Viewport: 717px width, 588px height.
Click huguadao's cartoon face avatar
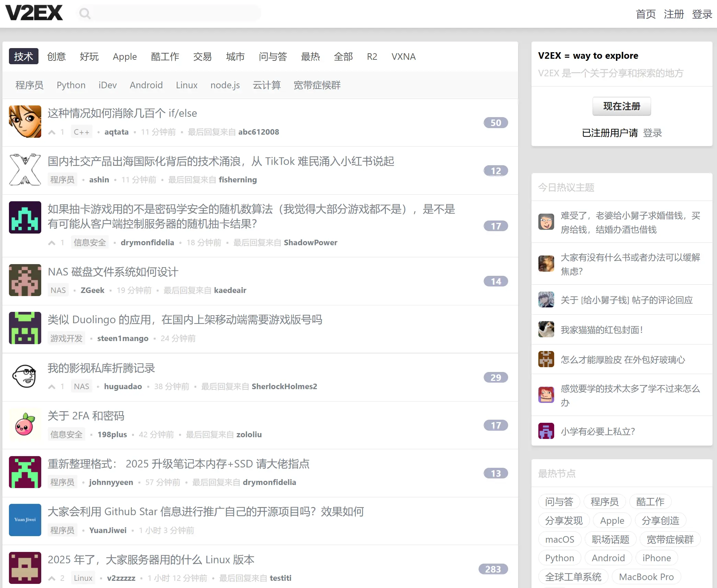pyautogui.click(x=25, y=376)
